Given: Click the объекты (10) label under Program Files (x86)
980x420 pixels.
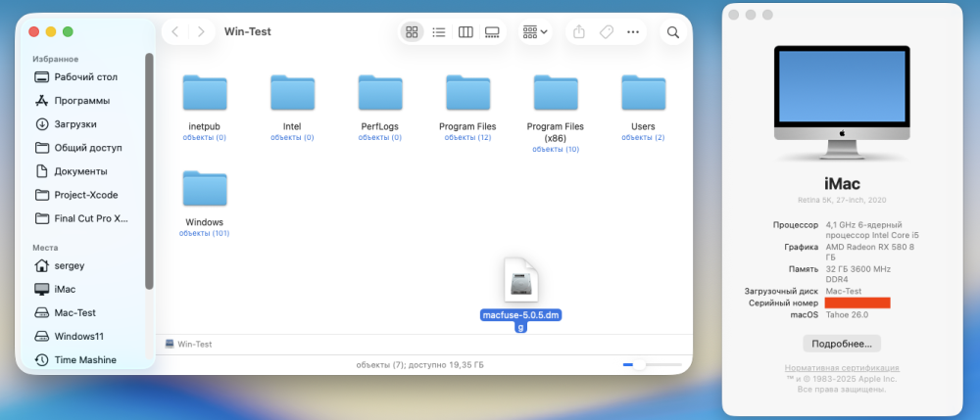Looking at the screenshot, I should pyautogui.click(x=556, y=149).
